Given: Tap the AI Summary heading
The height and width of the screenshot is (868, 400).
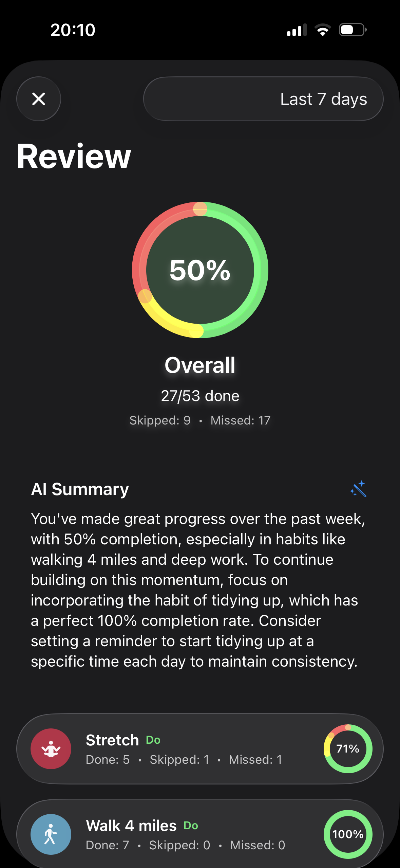Looking at the screenshot, I should click(x=80, y=489).
